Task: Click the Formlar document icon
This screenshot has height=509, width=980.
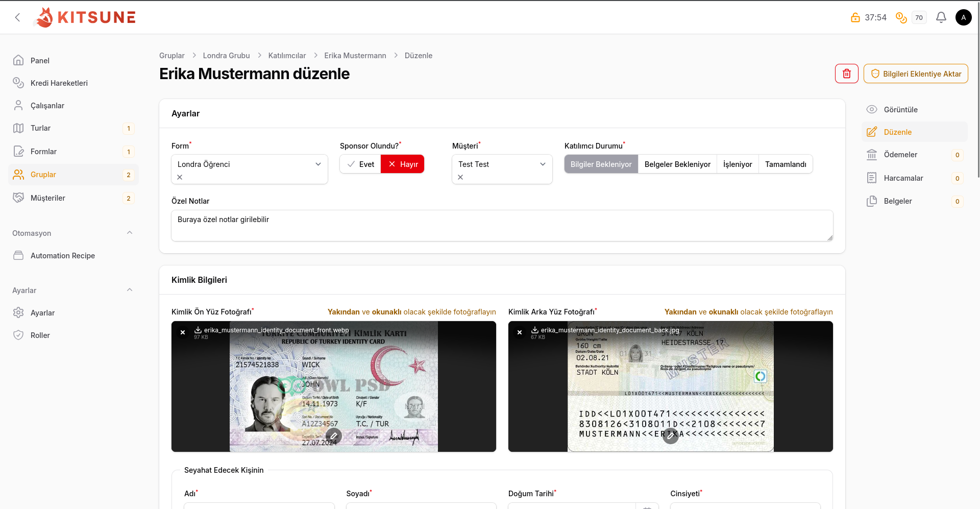Action: click(18, 151)
